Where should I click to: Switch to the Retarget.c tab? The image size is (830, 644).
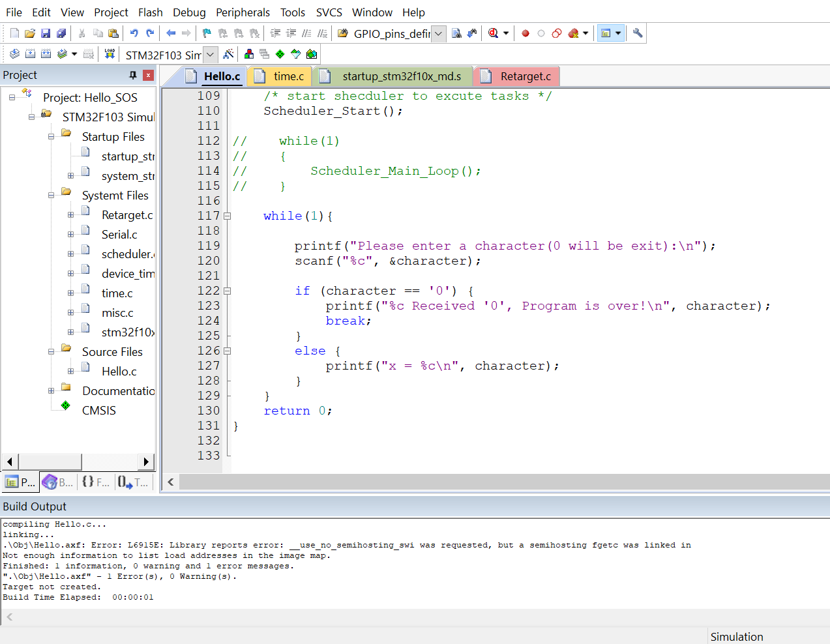click(525, 76)
